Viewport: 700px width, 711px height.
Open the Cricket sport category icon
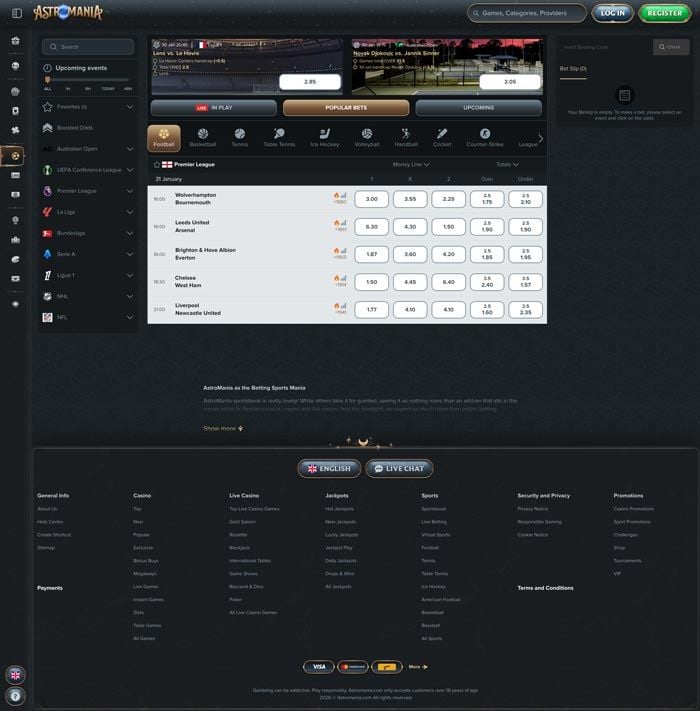pos(442,137)
